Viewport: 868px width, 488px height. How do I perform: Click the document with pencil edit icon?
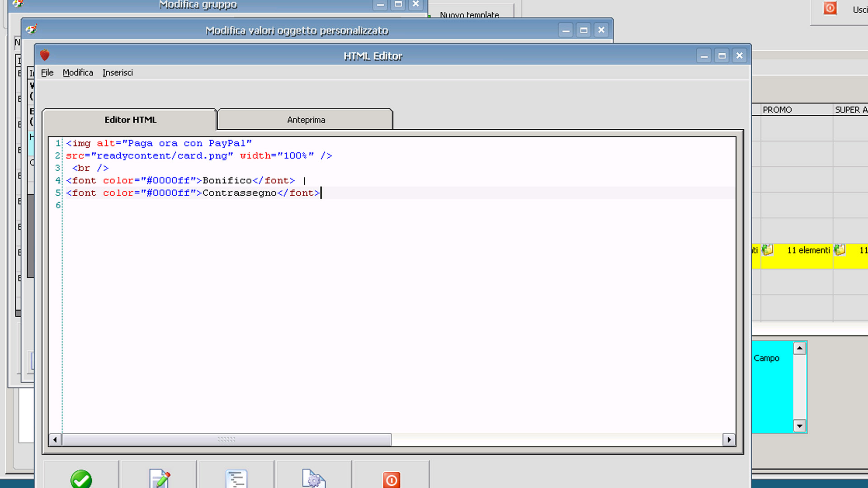(x=159, y=479)
